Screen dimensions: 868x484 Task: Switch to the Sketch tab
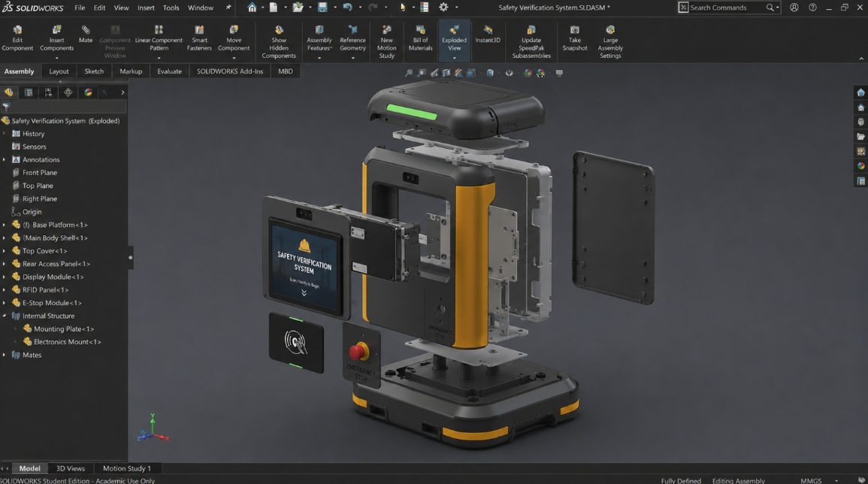(x=94, y=71)
